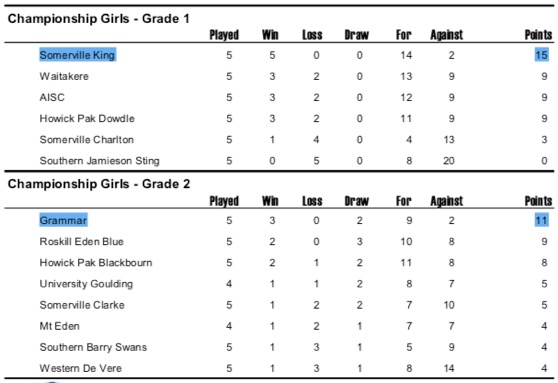558x383 pixels.
Task: Click the Somerville Charlton team name
Action: (87, 140)
